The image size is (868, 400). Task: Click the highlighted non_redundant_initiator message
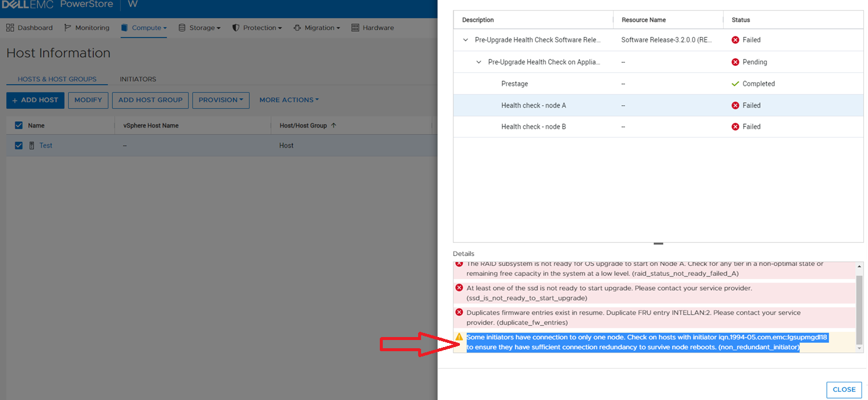[x=647, y=342]
